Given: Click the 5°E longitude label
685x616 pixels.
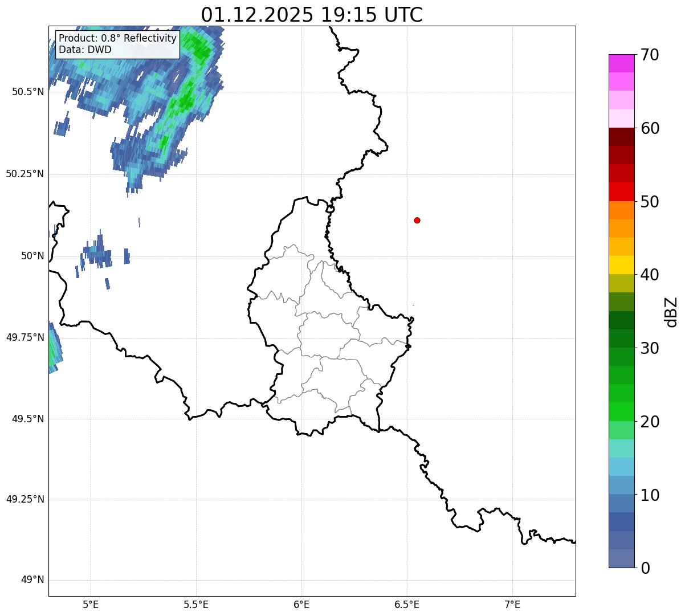Looking at the screenshot, I should pos(91,605).
